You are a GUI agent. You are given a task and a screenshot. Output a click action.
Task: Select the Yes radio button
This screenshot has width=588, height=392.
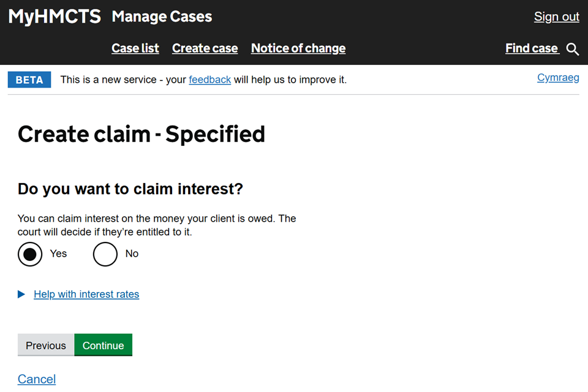(x=30, y=254)
